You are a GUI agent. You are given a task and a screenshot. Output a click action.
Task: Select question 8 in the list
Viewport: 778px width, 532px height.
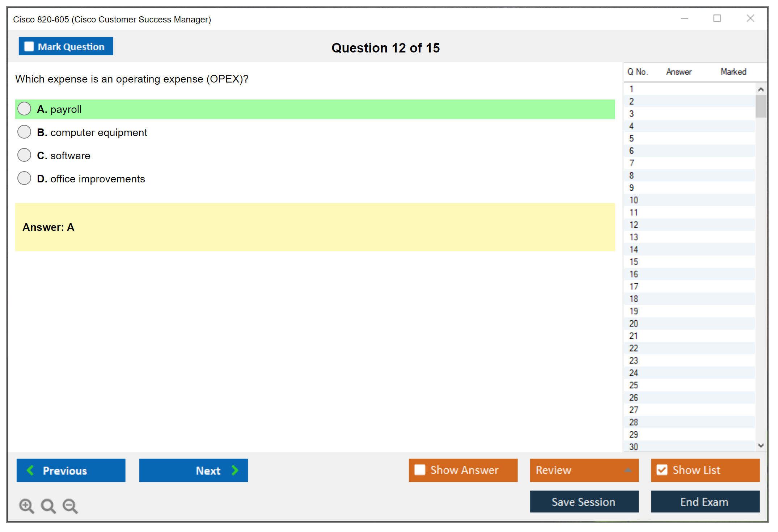coord(631,176)
